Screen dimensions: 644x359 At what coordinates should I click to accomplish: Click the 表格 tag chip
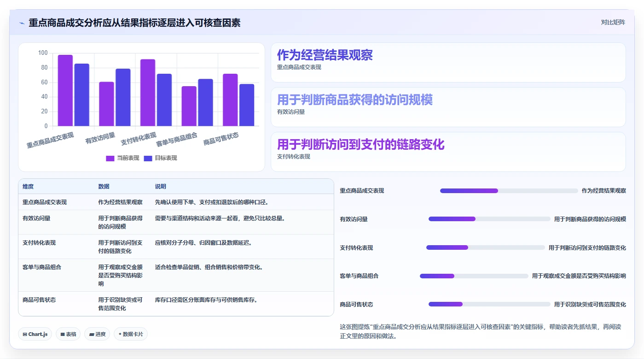click(68, 334)
